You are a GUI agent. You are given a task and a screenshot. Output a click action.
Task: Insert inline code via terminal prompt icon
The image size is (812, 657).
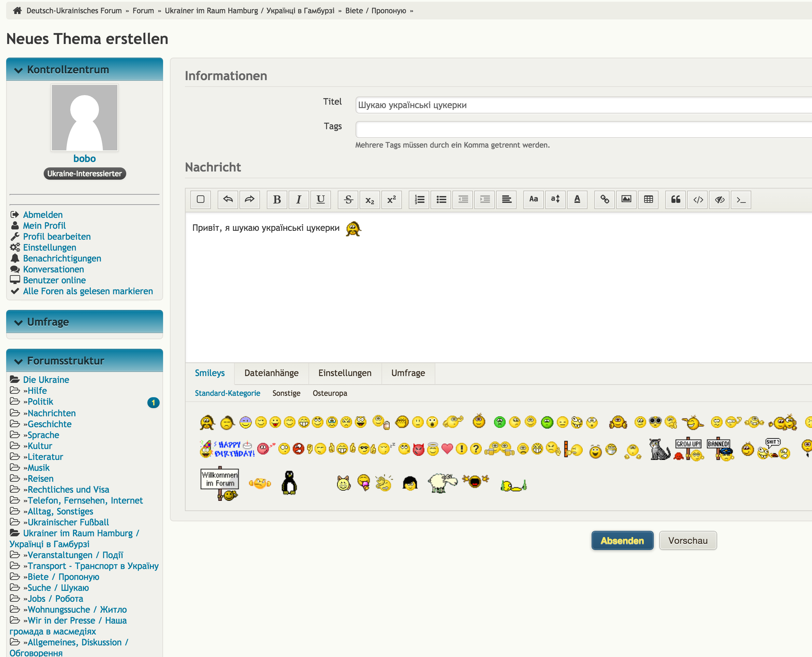click(741, 199)
